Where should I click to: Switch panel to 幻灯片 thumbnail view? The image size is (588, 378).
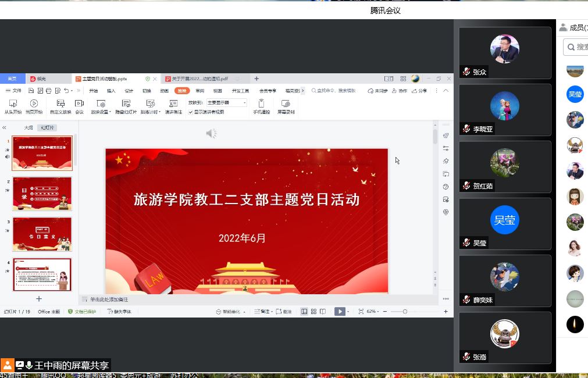coord(47,127)
